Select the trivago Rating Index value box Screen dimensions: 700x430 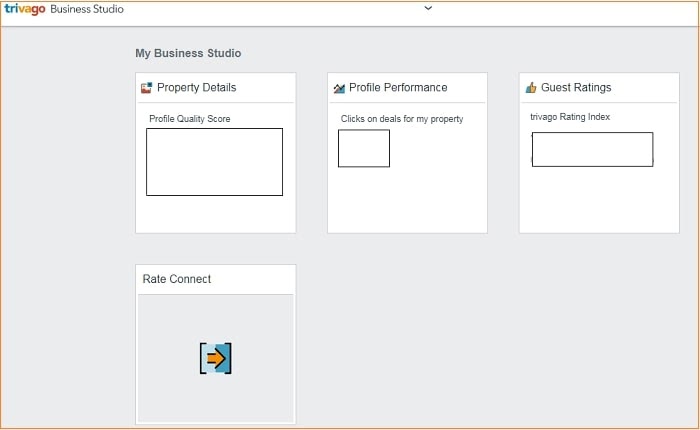592,149
